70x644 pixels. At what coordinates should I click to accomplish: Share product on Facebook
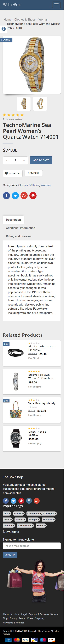[6, 195]
